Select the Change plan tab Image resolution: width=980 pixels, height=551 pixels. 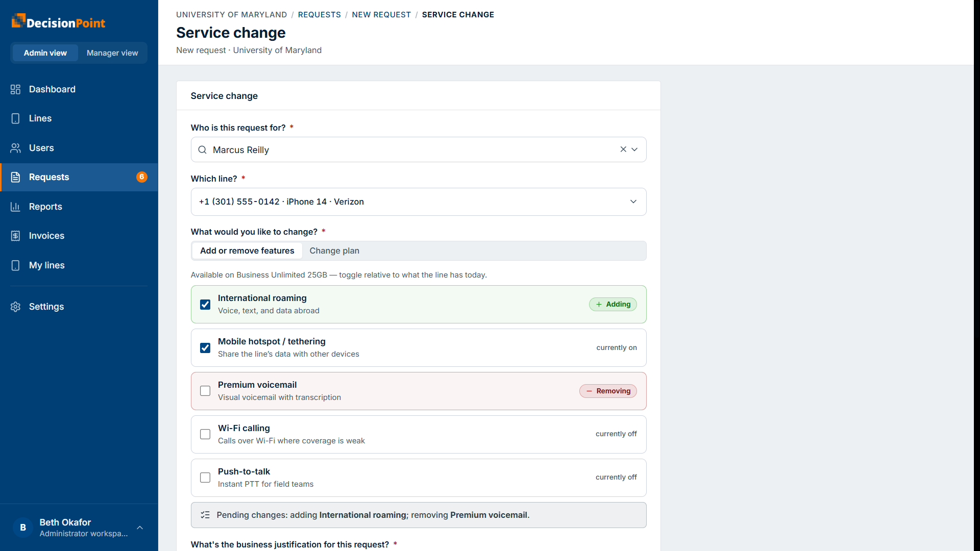pyautogui.click(x=334, y=251)
